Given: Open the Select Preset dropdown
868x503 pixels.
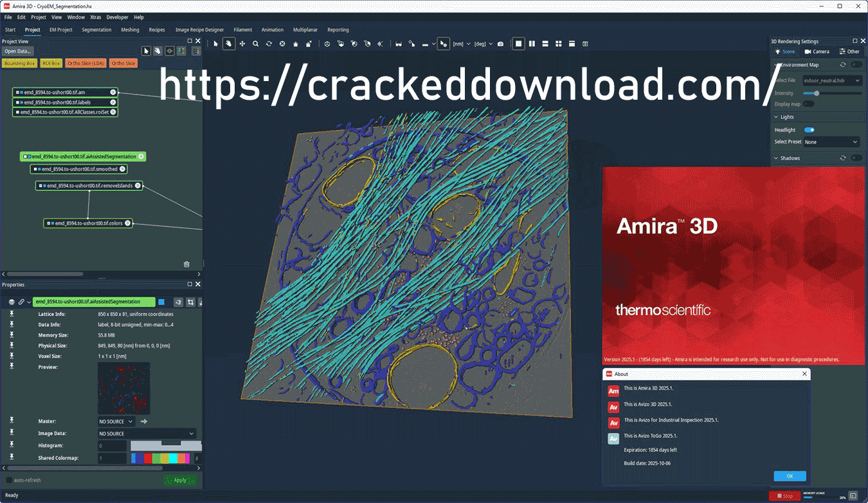Looking at the screenshot, I should tap(831, 142).
